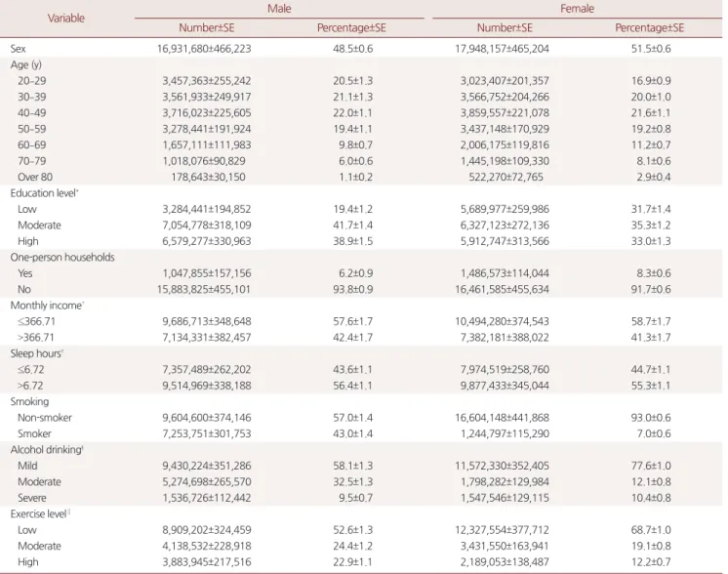Image resolution: width=728 pixels, height=574 pixels.
Task: Click female value '17,948,157±465,204'
Action: 502,48
